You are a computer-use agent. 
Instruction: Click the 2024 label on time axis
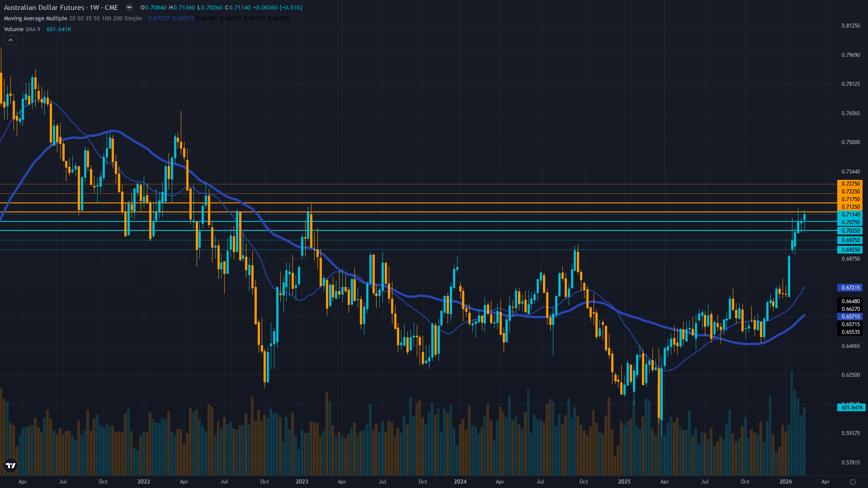coord(460,482)
